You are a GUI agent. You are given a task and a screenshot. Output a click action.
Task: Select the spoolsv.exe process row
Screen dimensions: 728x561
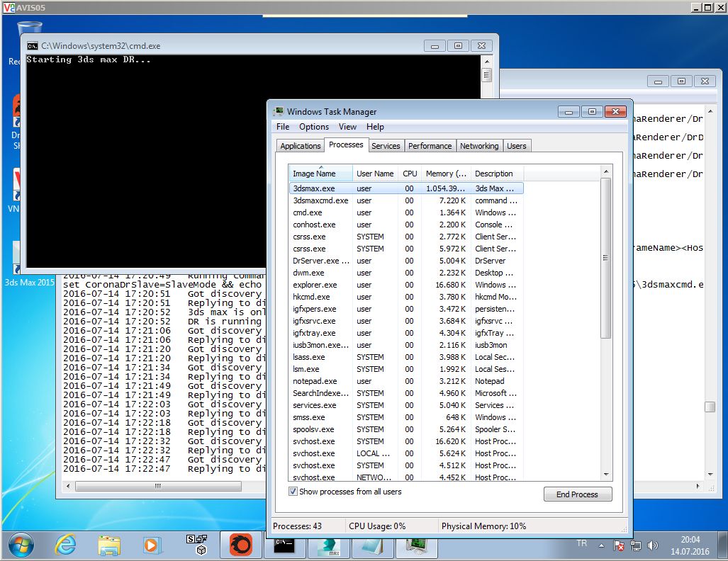click(x=406, y=429)
